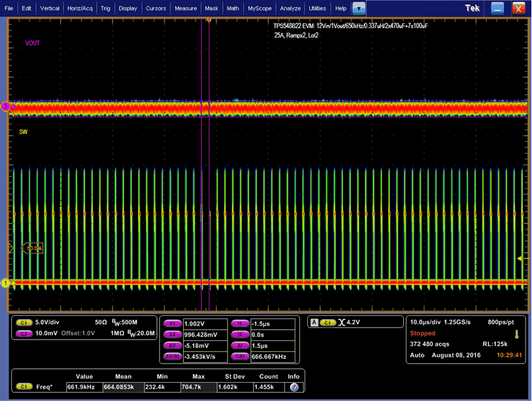Click the V1 cursor voltage readout badge
The width and height of the screenshot is (532, 401).
point(172,323)
